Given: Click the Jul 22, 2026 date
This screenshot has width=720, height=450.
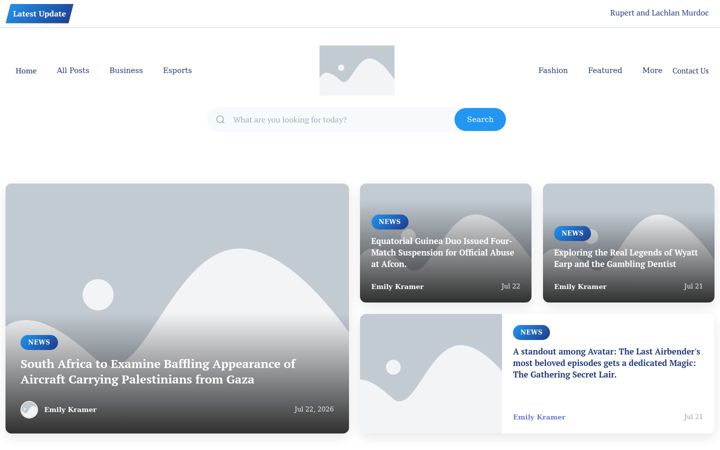Looking at the screenshot, I should [314, 409].
